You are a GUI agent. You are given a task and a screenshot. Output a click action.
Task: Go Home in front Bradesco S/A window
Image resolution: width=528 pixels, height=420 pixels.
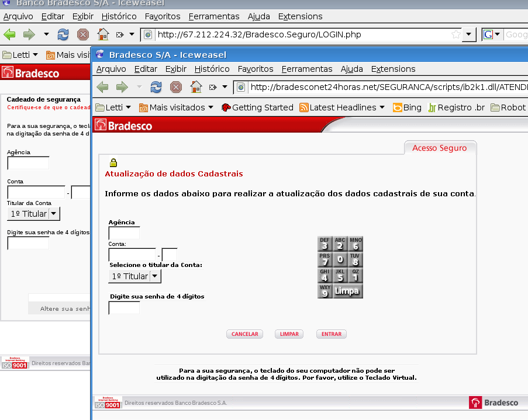click(x=196, y=87)
